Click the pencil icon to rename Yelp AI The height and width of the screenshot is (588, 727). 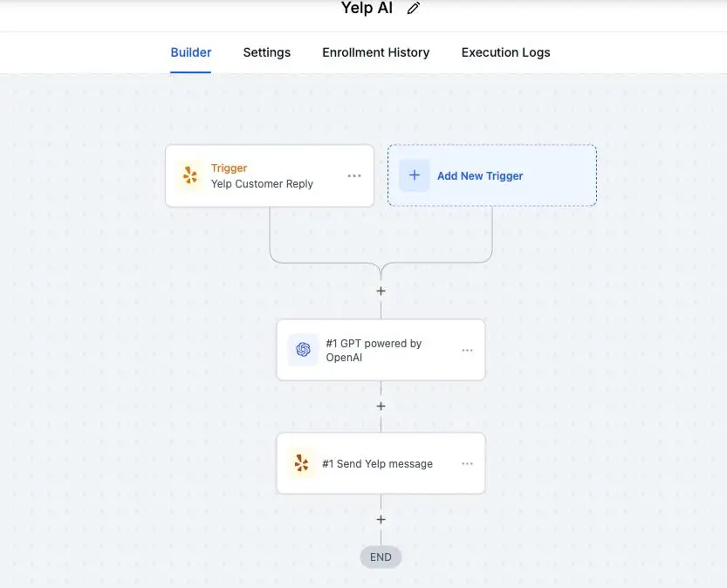point(414,9)
